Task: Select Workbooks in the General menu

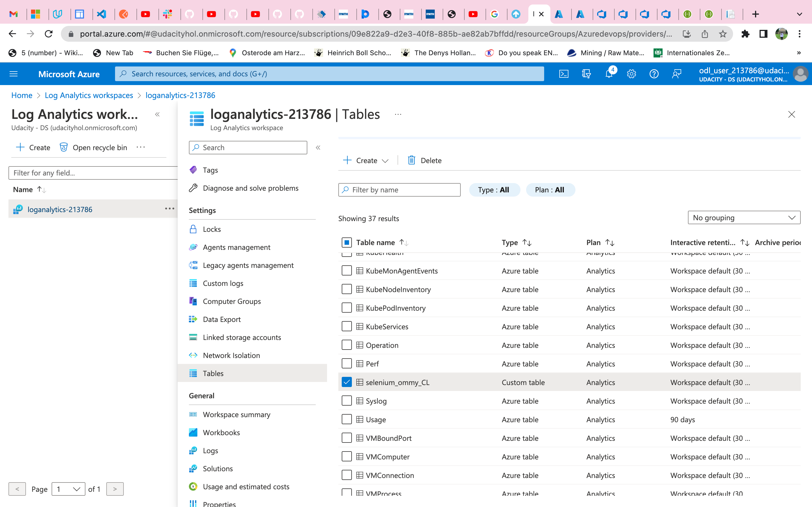Action: (221, 433)
